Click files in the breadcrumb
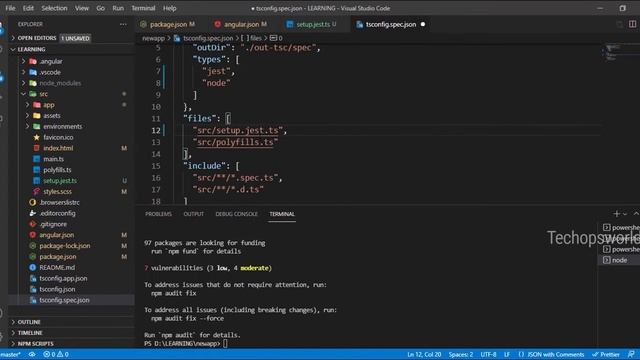This screenshot has height=360, width=640. 256,38
